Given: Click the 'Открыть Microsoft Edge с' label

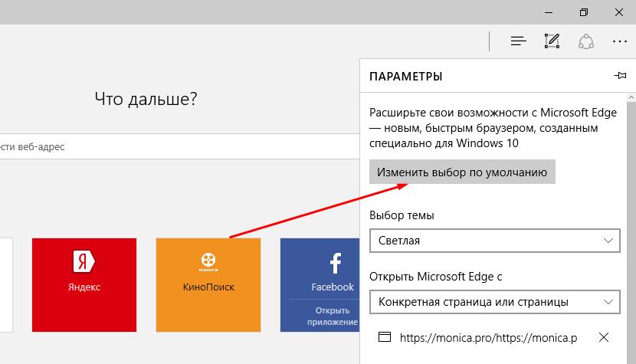Looking at the screenshot, I should (436, 277).
